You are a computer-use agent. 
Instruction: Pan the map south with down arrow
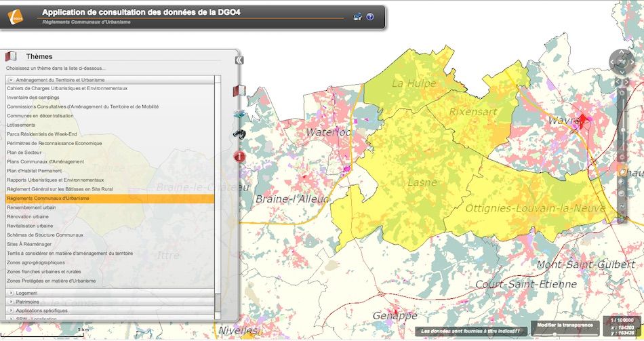click(x=622, y=71)
